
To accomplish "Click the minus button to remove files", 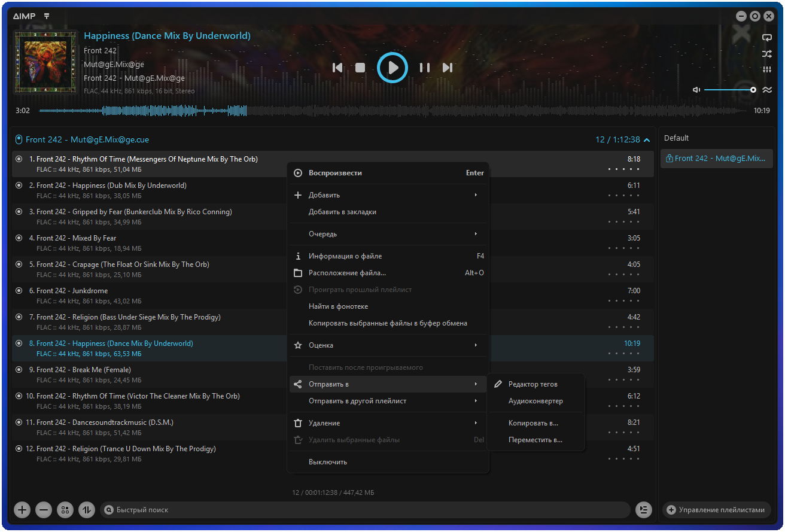I will pos(44,510).
